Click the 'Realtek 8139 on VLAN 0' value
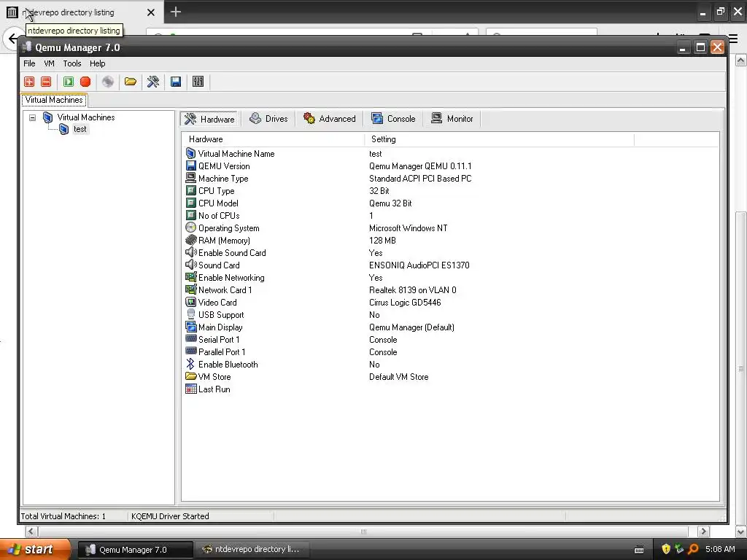747x560 pixels. tap(413, 290)
